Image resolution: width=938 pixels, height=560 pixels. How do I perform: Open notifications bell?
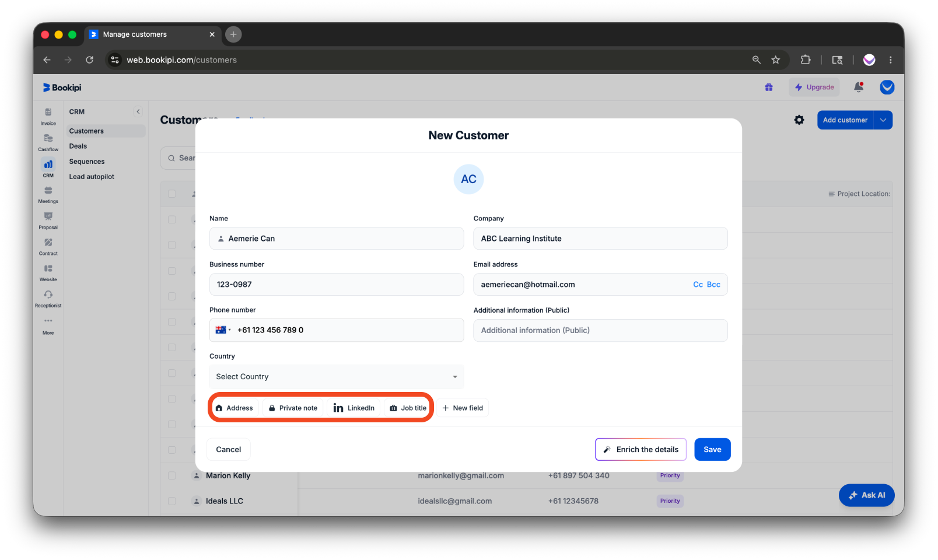pos(859,87)
